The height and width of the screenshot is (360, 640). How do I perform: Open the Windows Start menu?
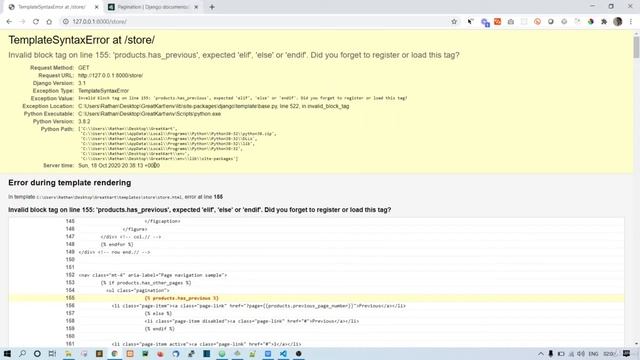point(7,353)
